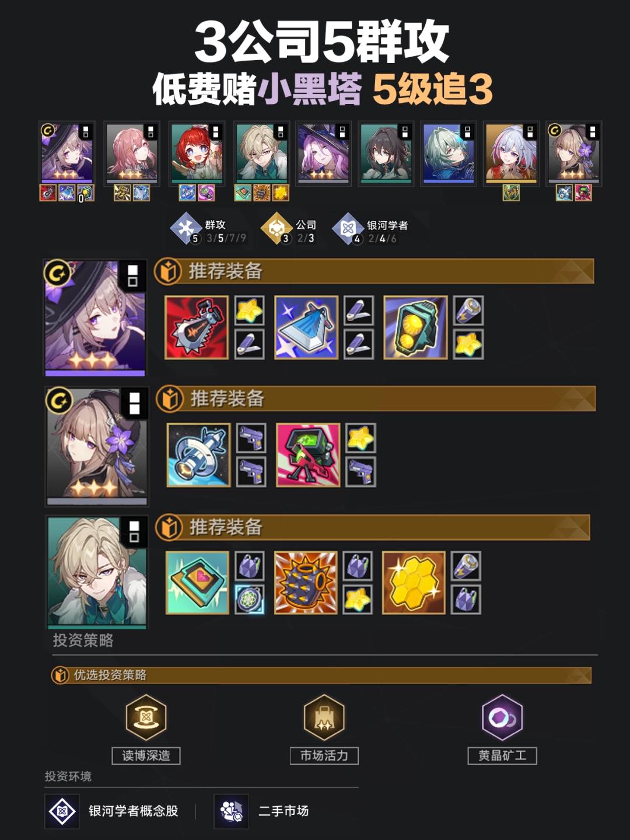The image size is (630, 840).
Task: Choose the 读博深造 investment strategy
Action: (146, 729)
